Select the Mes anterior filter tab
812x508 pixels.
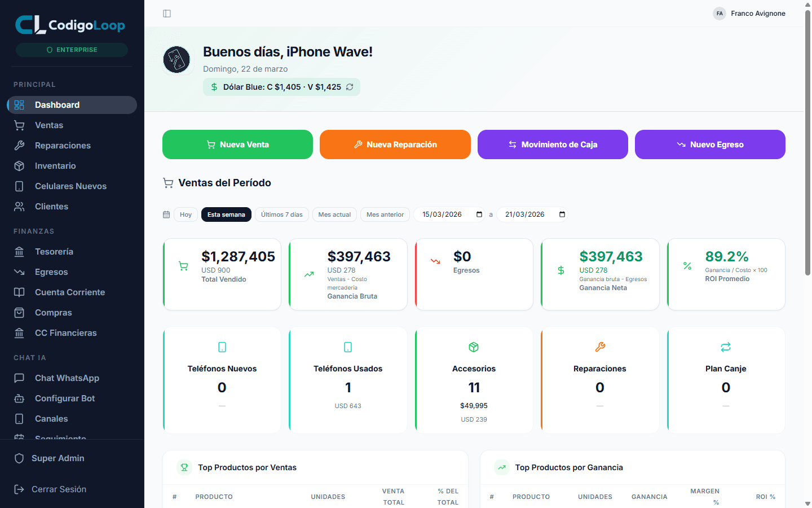click(385, 214)
